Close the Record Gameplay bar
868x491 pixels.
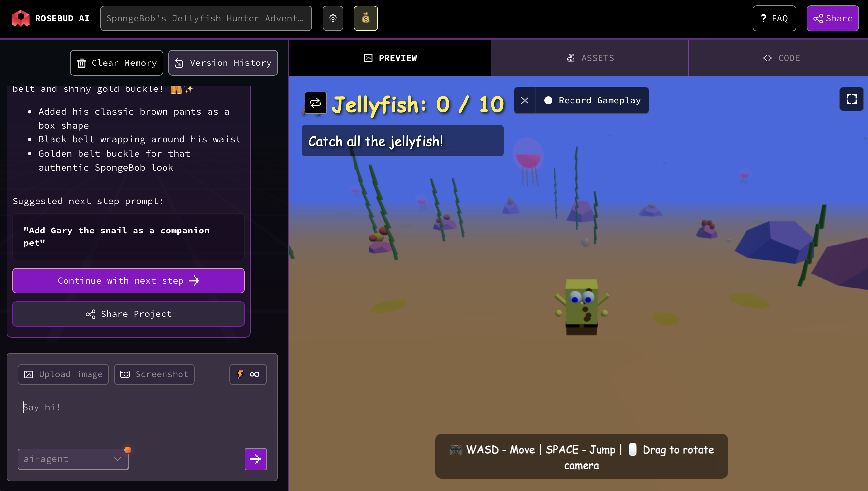tap(525, 101)
